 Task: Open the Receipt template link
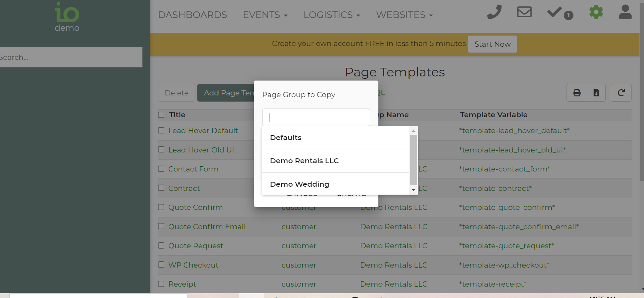point(182,284)
